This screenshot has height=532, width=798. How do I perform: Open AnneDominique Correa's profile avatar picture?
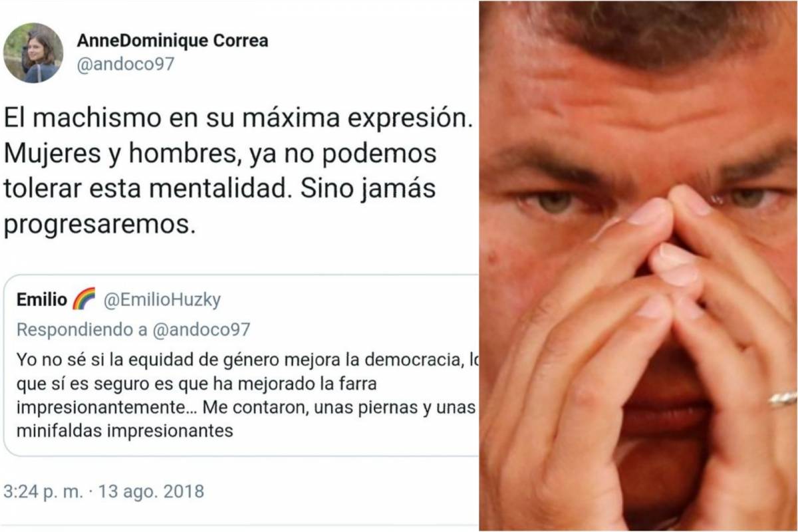point(33,53)
